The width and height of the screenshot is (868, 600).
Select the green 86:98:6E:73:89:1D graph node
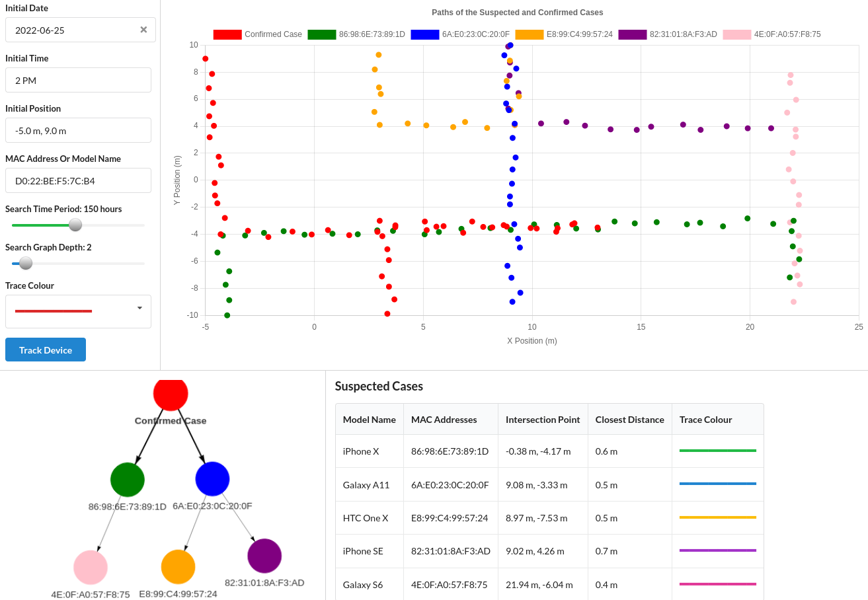[x=128, y=480]
